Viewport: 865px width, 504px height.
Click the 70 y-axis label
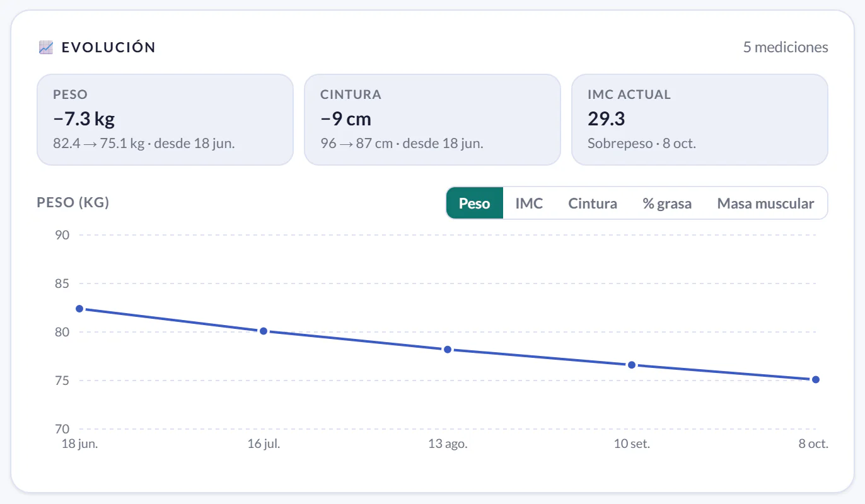coord(62,429)
